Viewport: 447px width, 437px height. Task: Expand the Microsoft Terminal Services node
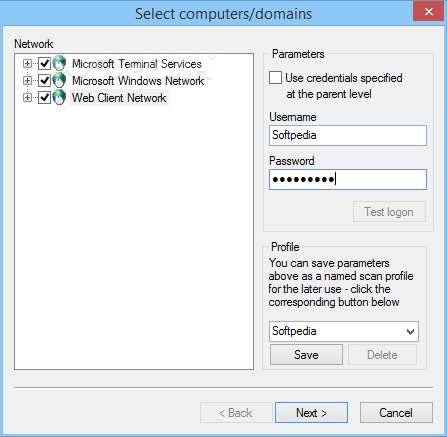(x=27, y=63)
